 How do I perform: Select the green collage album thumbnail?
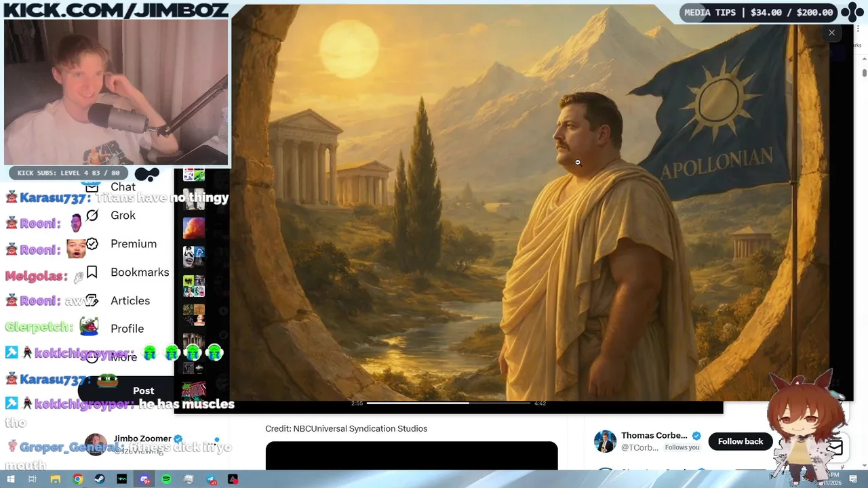[194, 285]
